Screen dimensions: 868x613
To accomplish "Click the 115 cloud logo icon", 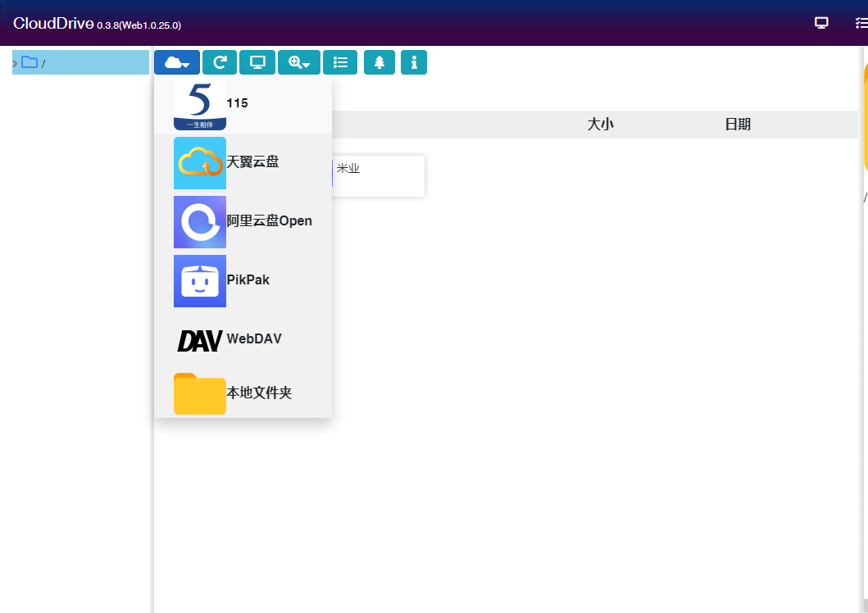I will pyautogui.click(x=200, y=104).
